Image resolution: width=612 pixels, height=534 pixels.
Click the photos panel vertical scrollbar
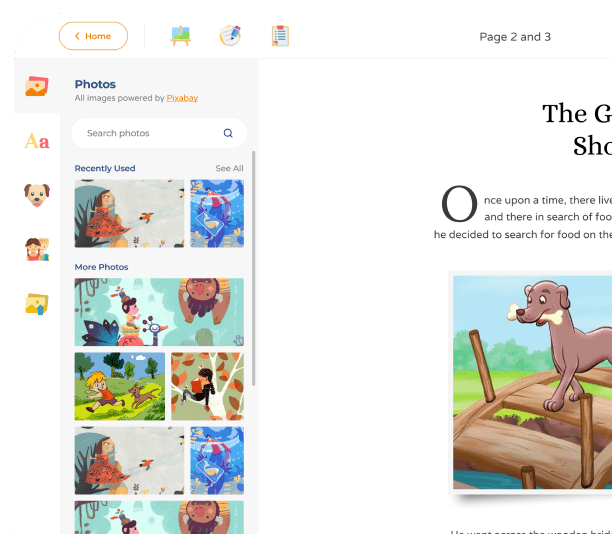[254, 269]
